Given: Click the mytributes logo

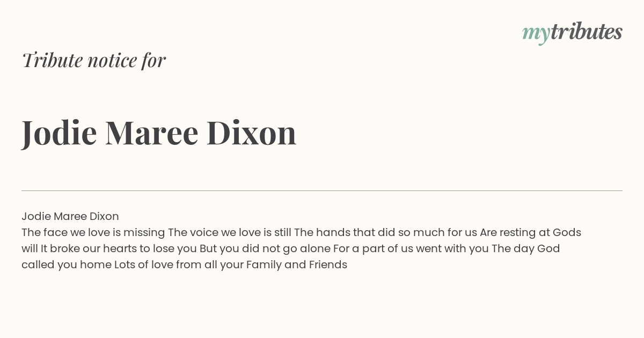Looking at the screenshot, I should tap(572, 33).
